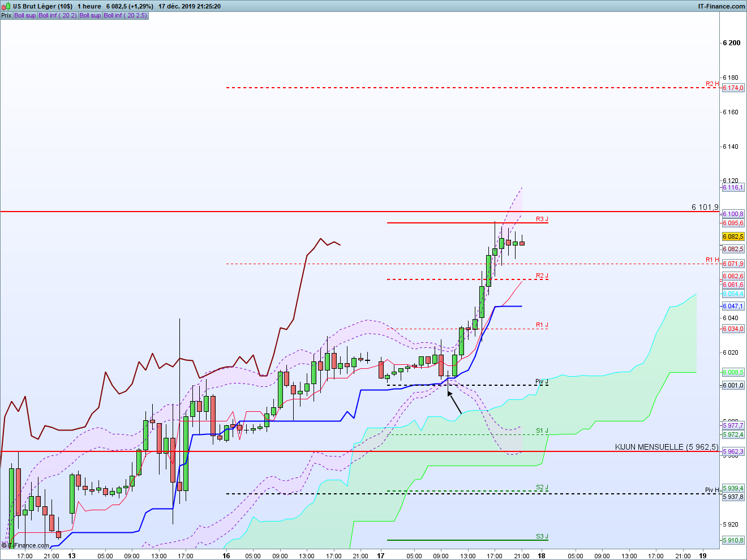Select the Boll inf ( 20 2.5) tab
The height and width of the screenshot is (560, 747).
tap(126, 15)
